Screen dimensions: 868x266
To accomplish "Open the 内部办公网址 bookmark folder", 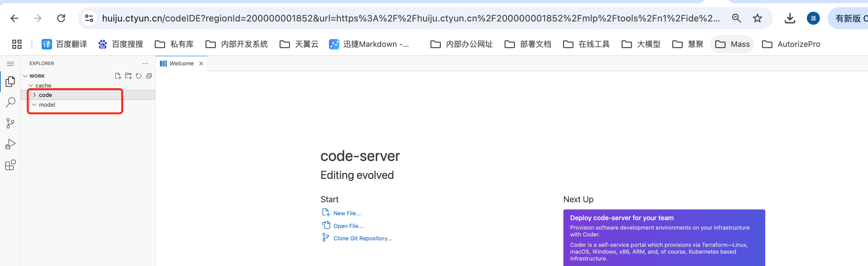I will pos(461,44).
